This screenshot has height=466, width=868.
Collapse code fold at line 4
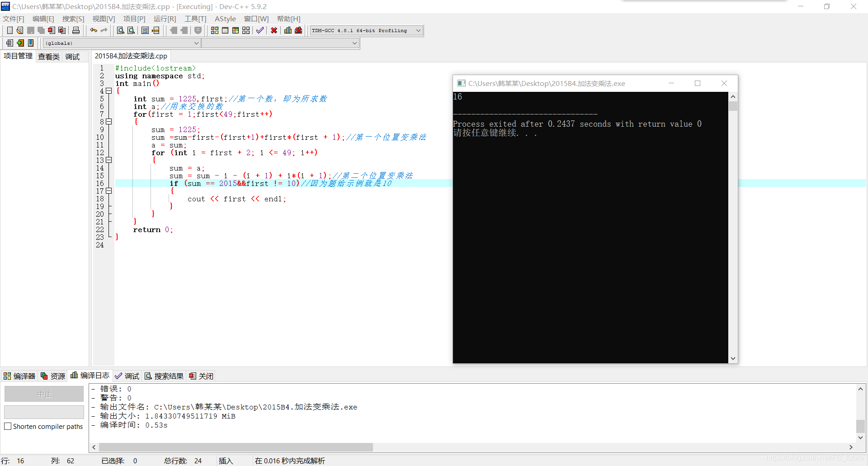pos(109,91)
